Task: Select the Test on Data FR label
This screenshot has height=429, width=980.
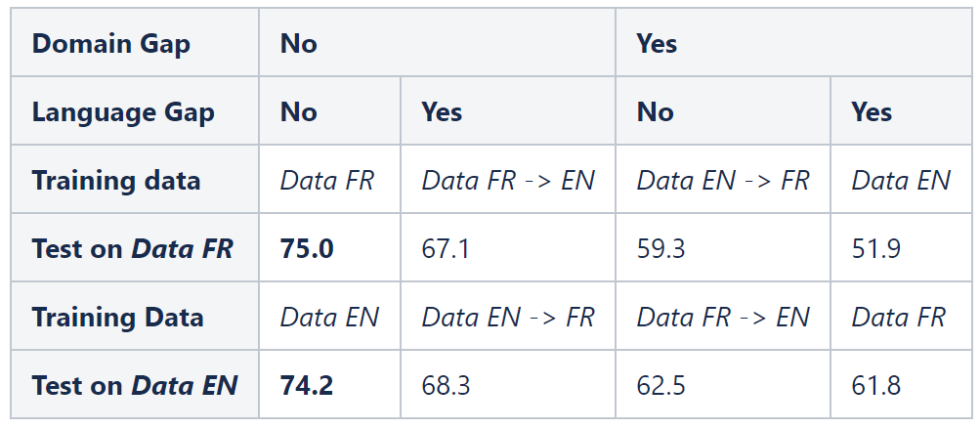Action: (x=135, y=247)
